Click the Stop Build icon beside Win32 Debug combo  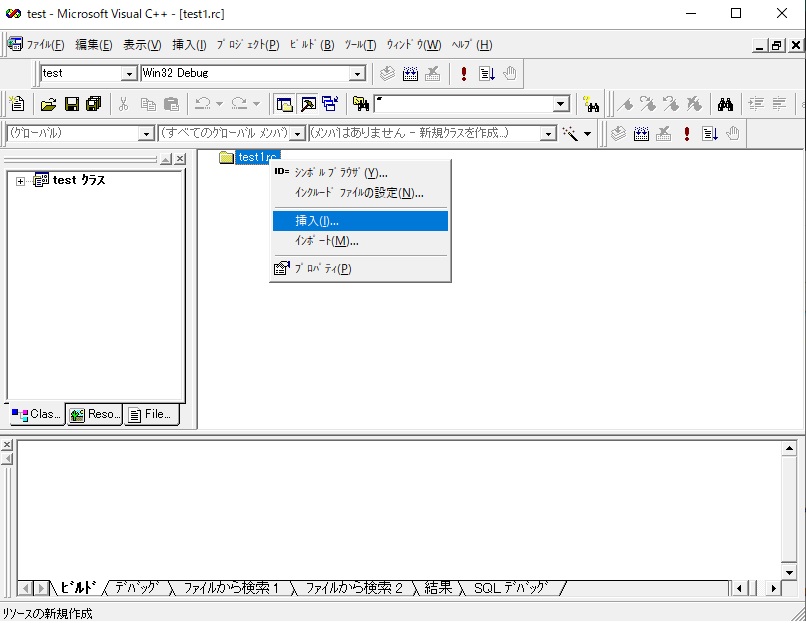coord(432,74)
